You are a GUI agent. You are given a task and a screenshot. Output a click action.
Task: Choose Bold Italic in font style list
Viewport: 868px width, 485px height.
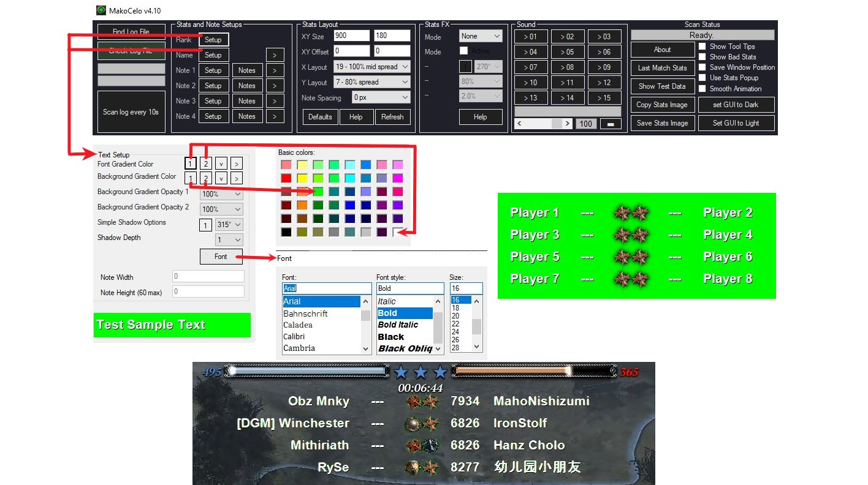(398, 325)
